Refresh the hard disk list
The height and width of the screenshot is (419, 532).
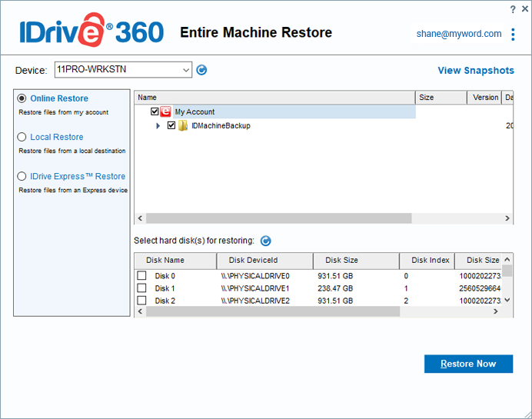[265, 241]
